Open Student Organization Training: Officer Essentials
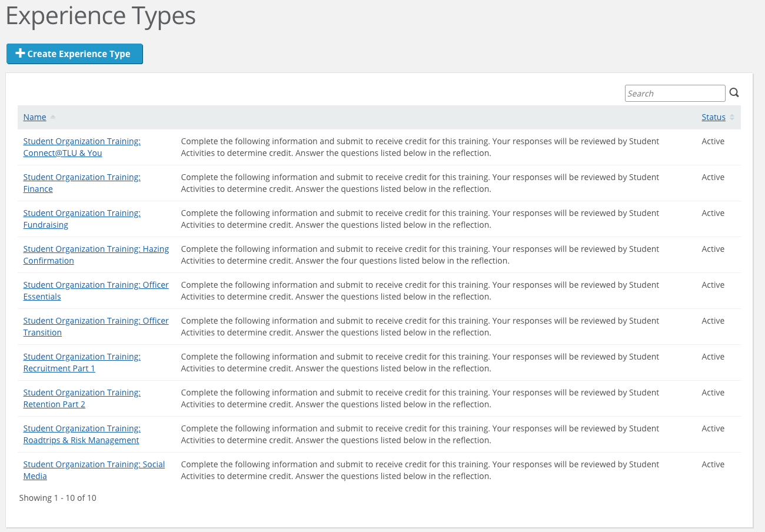This screenshot has height=532, width=765. [x=96, y=291]
